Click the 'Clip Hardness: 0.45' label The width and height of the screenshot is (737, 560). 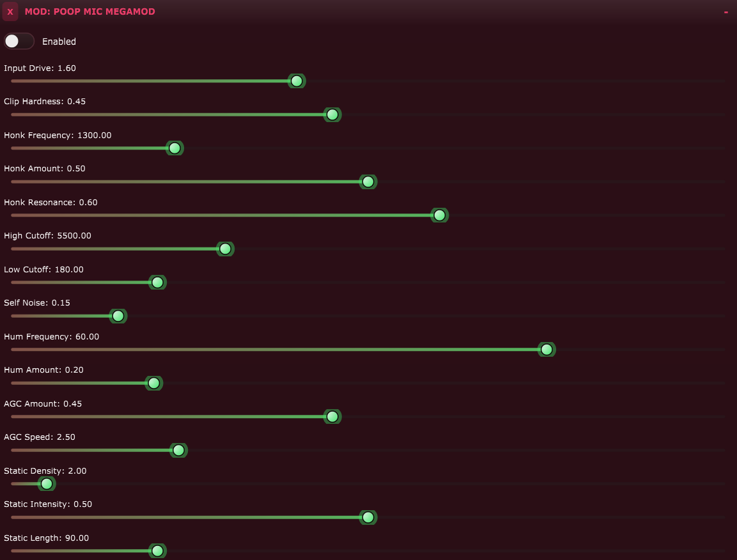[x=45, y=102]
